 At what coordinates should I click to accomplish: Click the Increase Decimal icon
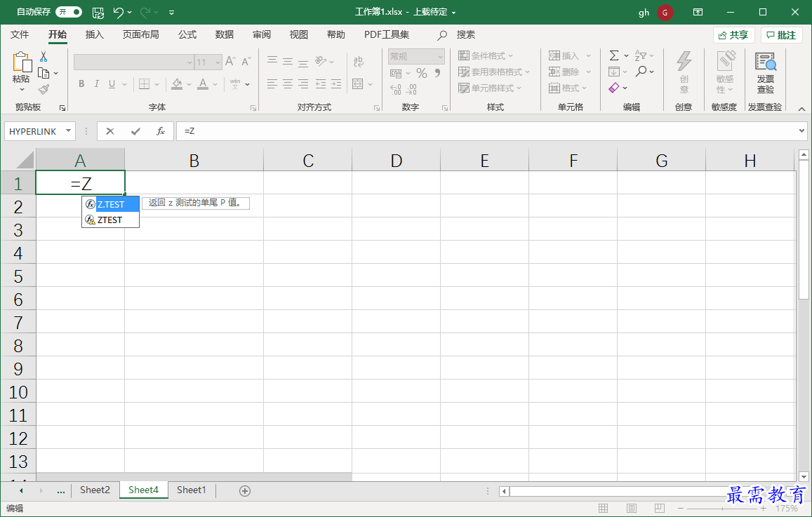(x=396, y=90)
